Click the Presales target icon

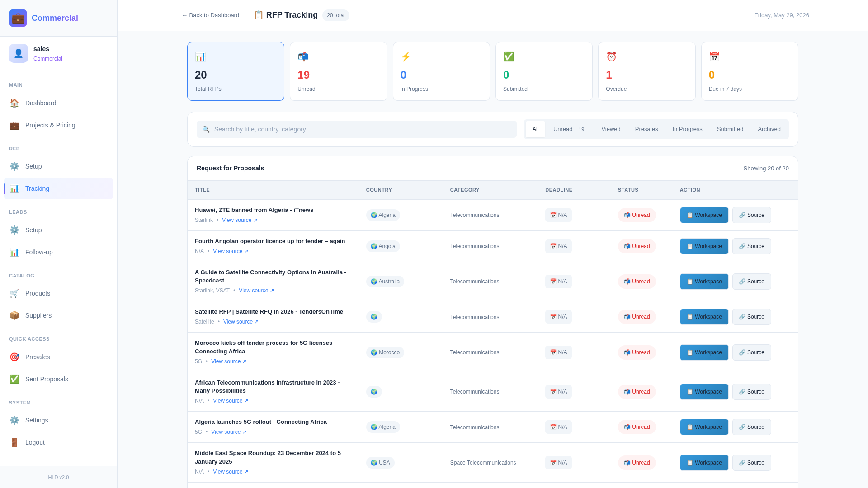(14, 357)
